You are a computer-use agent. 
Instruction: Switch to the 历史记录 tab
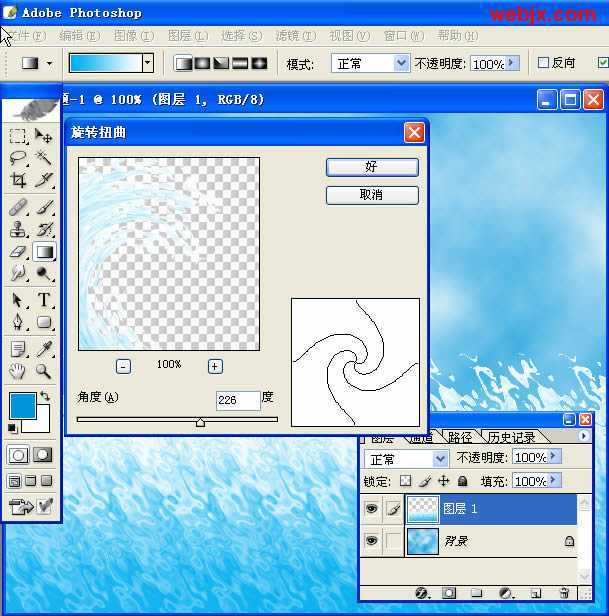point(511,437)
